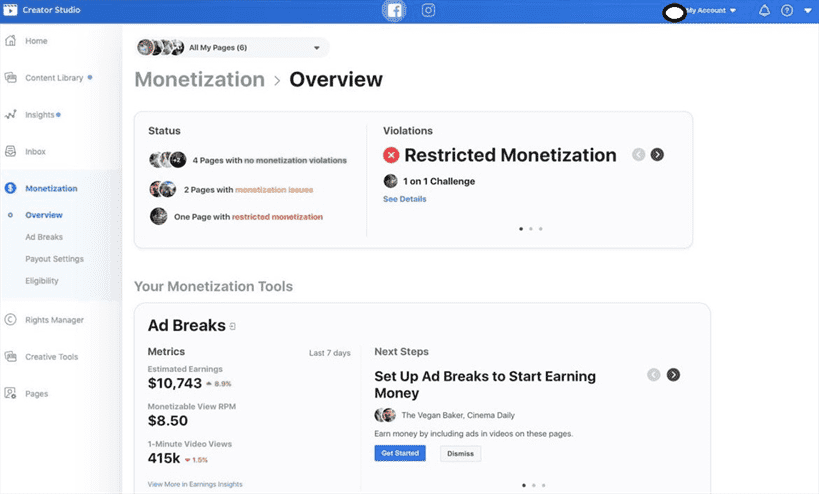Click the Insights graph icon
Screen dimensions: 819x494
[x=10, y=114]
